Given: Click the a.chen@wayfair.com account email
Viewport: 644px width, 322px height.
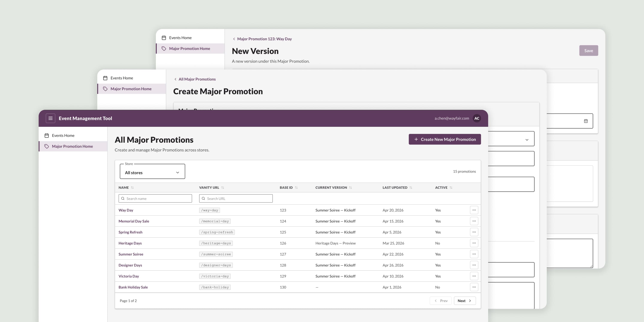Looking at the screenshot, I should (x=452, y=118).
